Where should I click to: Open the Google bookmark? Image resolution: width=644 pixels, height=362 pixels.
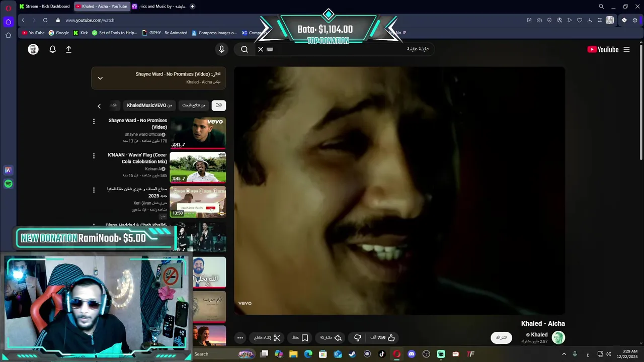point(59,33)
